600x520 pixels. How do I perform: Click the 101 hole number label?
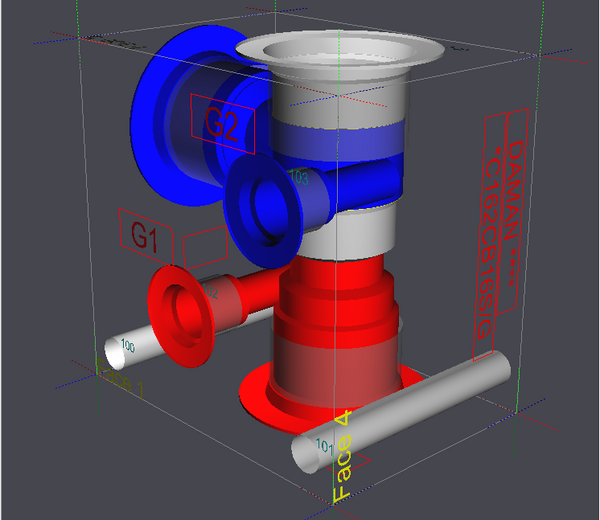pyautogui.click(x=324, y=446)
